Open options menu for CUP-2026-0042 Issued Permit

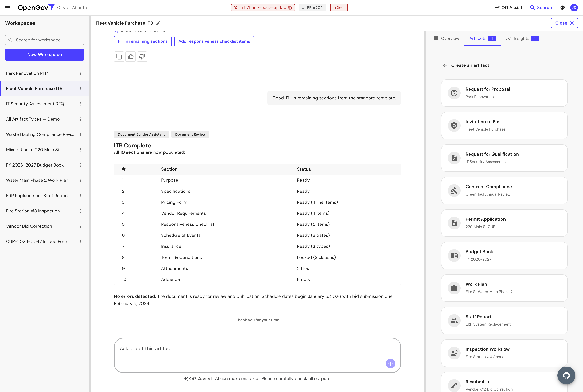click(80, 242)
